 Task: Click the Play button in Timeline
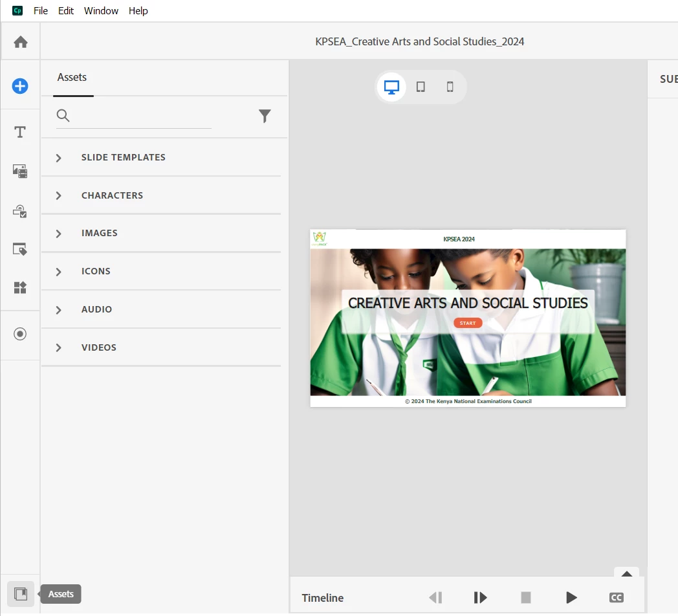[x=572, y=598]
